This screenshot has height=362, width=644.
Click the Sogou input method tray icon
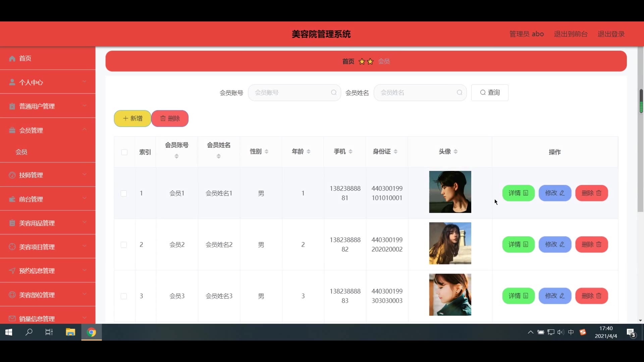click(583, 332)
